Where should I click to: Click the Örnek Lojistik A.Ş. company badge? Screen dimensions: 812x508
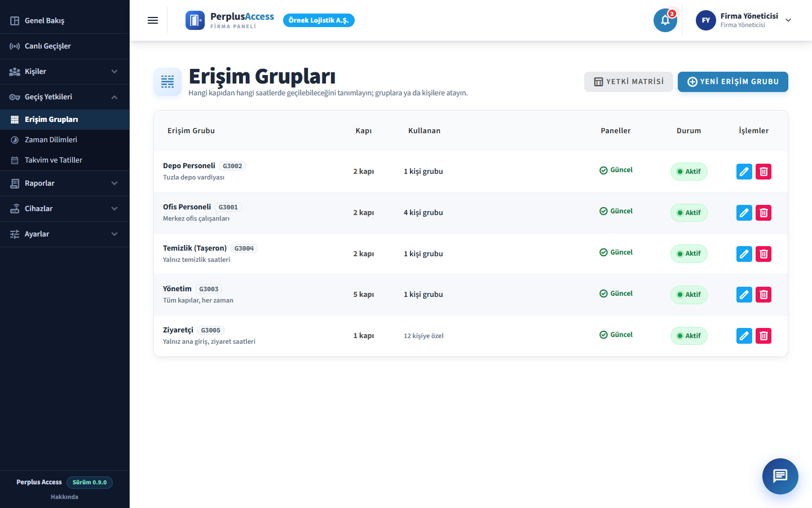coord(319,20)
